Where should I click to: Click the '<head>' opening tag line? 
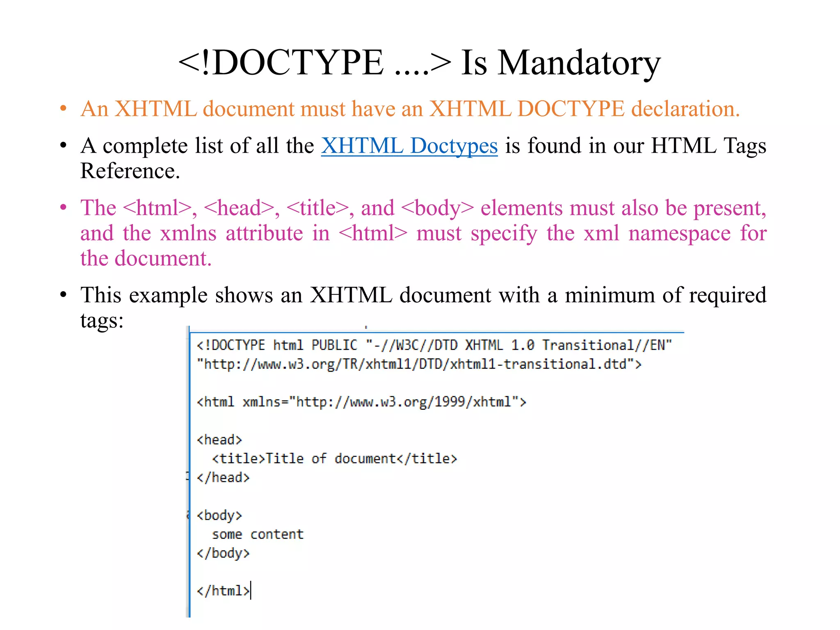pos(219,440)
